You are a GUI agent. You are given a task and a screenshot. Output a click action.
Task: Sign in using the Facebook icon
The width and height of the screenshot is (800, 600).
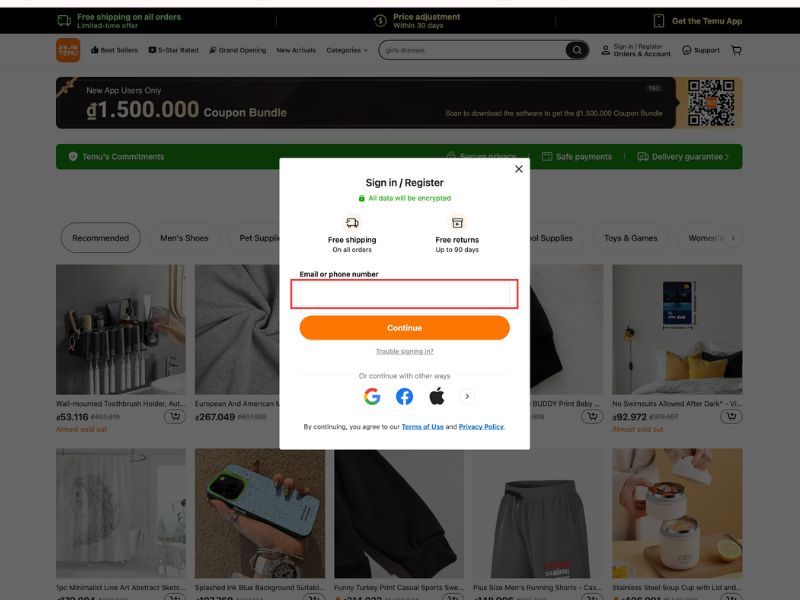click(404, 396)
